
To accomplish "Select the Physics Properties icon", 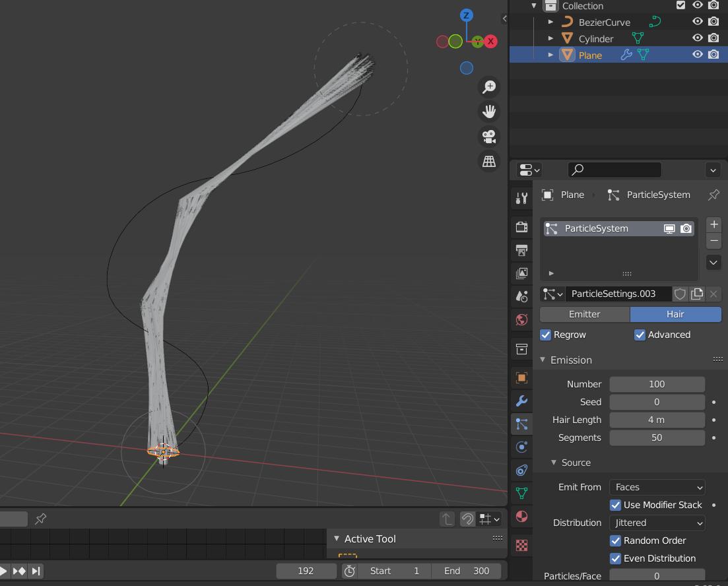I will (521, 447).
